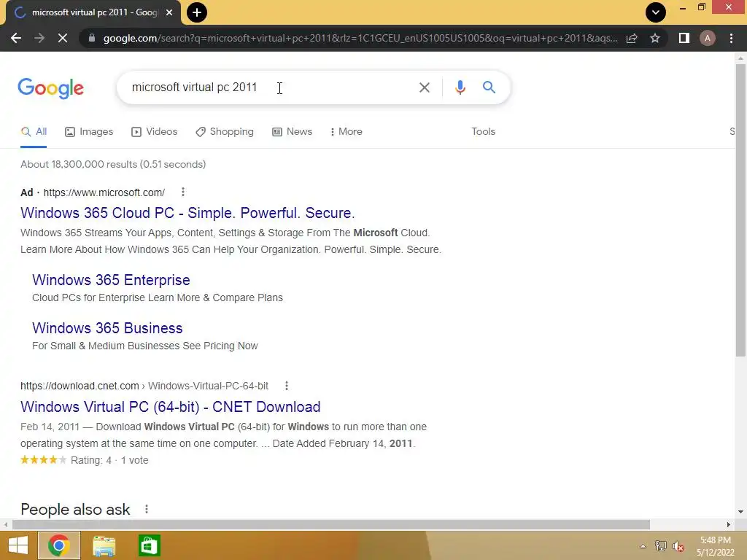Click the muted volume tray icon
Viewport: 747px width, 560px height.
click(678, 546)
